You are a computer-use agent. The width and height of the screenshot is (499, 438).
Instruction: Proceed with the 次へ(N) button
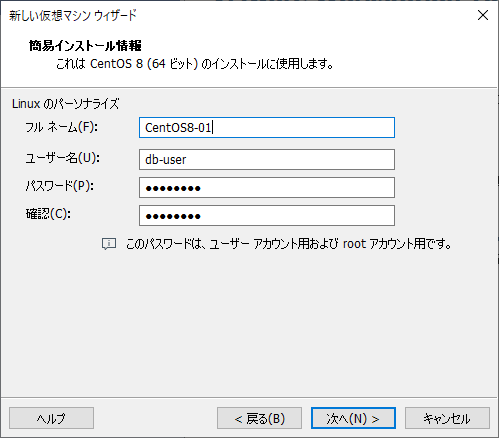(353, 418)
